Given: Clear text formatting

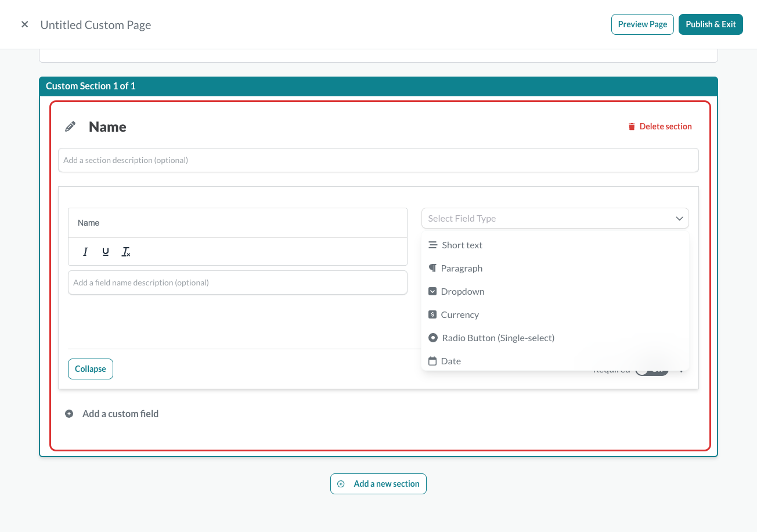Looking at the screenshot, I should tap(126, 252).
